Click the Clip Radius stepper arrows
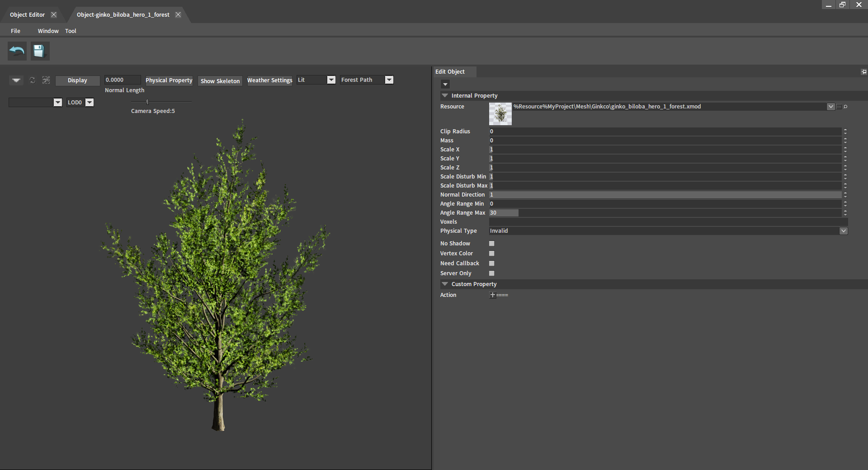The height and width of the screenshot is (470, 868). coord(845,132)
